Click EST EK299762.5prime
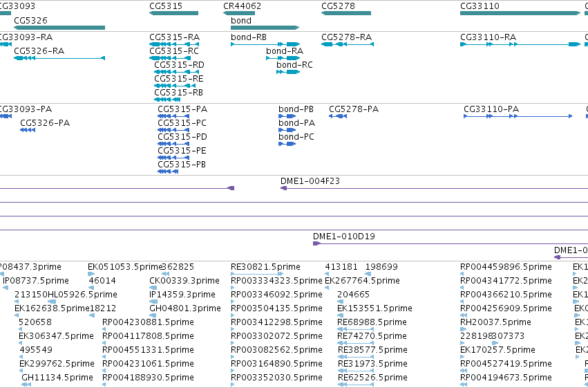The width and height of the screenshot is (588, 388). [57, 364]
